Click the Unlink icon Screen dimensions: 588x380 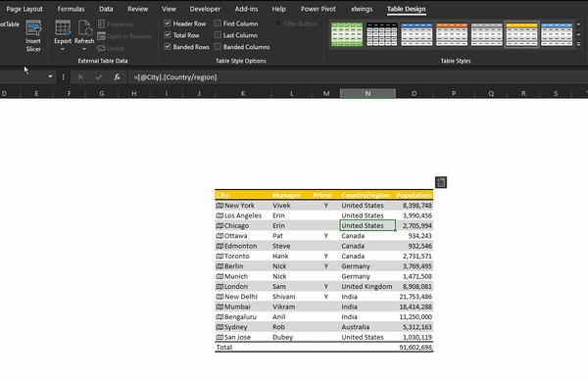(101, 48)
